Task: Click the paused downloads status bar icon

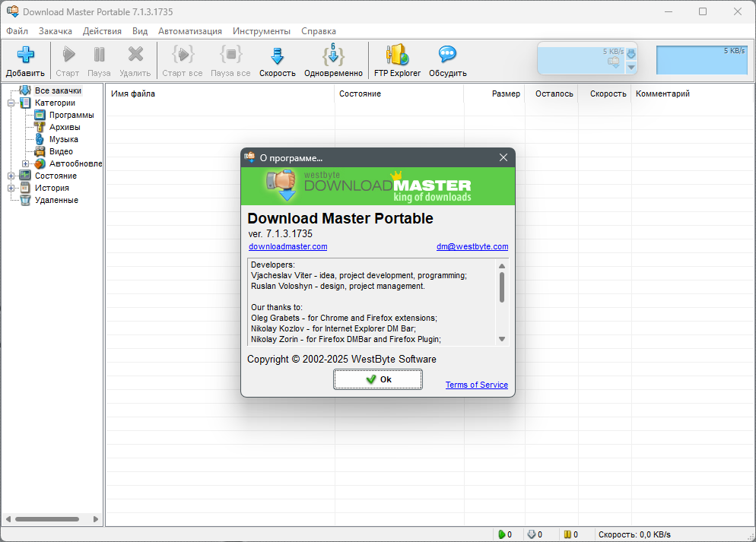Action: (567, 534)
